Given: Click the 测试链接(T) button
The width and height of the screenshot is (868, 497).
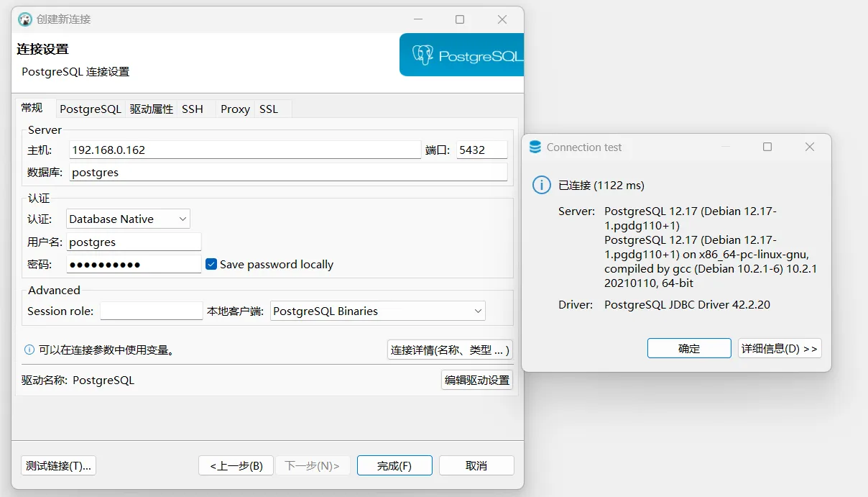Looking at the screenshot, I should [58, 465].
